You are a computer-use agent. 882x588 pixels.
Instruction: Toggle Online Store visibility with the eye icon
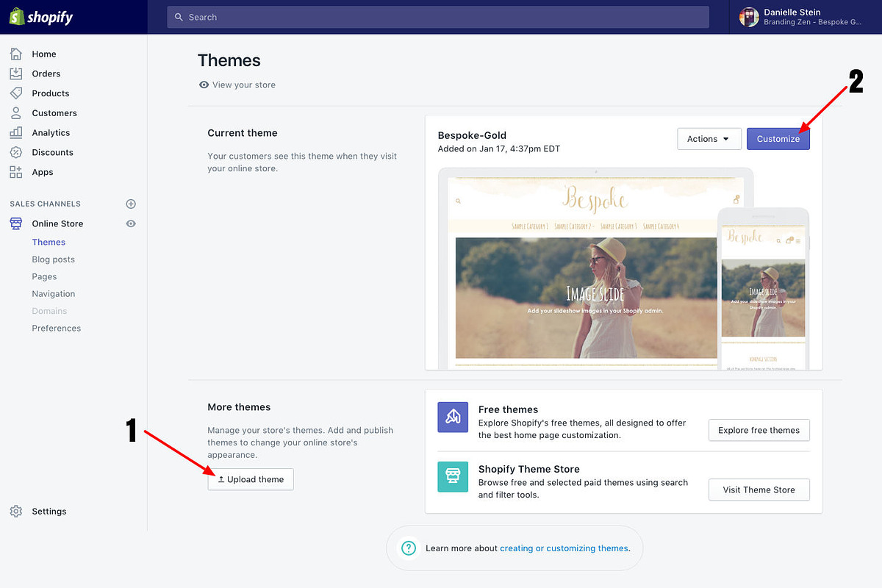click(x=130, y=223)
